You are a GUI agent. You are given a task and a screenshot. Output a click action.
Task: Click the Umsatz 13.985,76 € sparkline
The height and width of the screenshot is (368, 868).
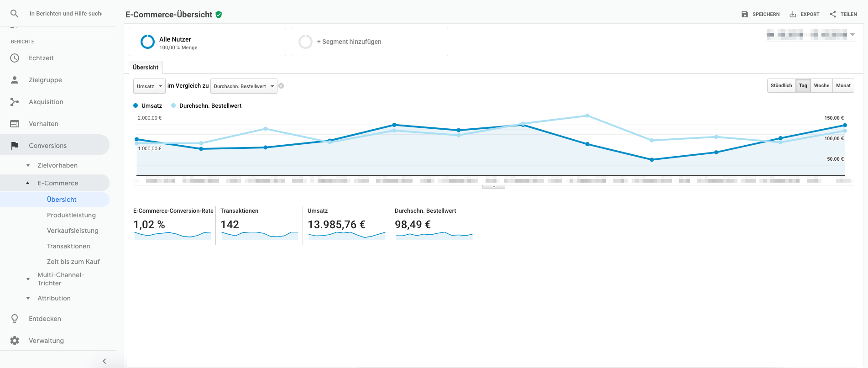click(347, 236)
